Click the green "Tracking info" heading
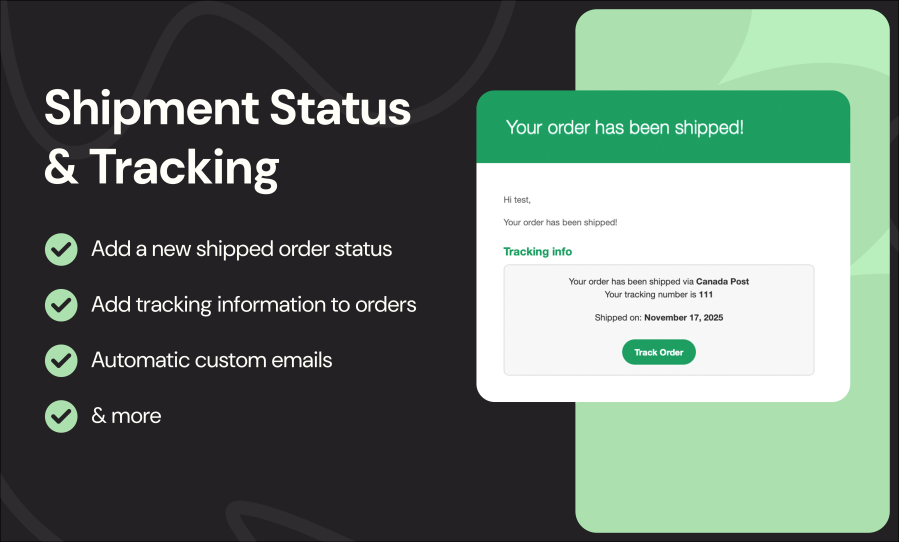 537,251
